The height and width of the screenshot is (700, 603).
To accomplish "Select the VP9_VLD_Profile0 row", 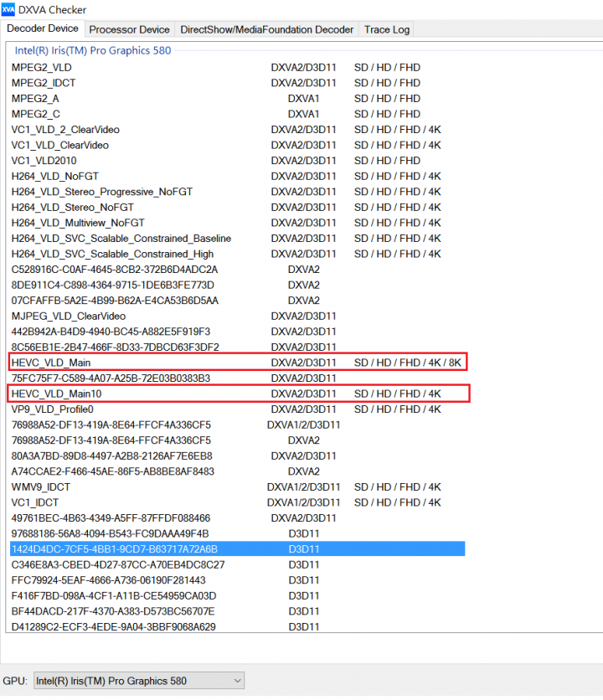I will (x=238, y=409).
